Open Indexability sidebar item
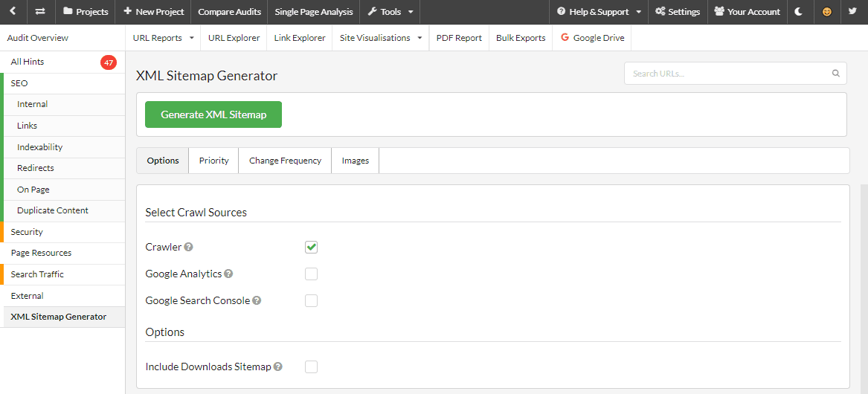 coord(62,147)
